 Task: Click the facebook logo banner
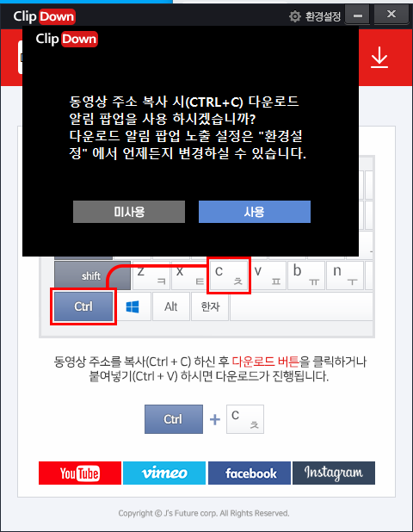[250, 473]
